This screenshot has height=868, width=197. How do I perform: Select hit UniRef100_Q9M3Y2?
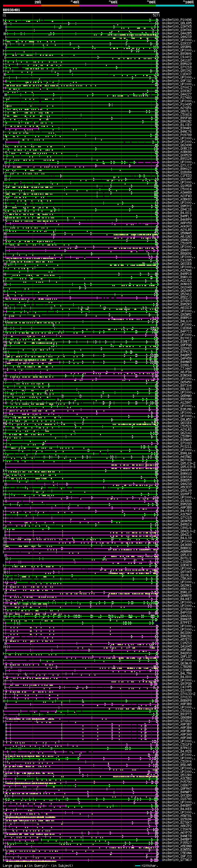click(177, 206)
